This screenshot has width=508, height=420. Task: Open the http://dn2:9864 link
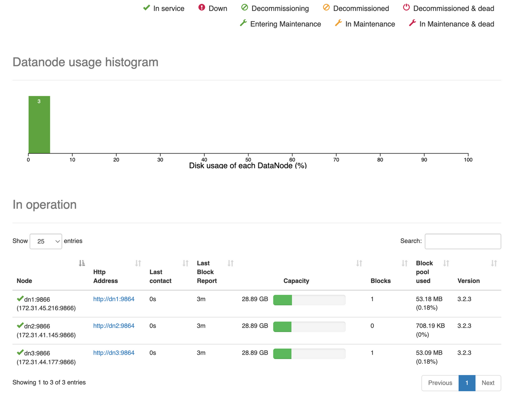tap(114, 326)
